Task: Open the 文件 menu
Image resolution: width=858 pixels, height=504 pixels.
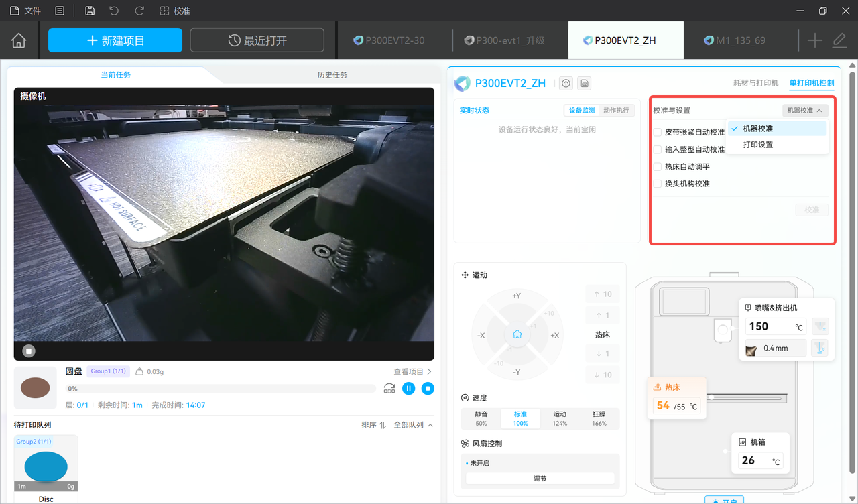Action: click(x=25, y=11)
